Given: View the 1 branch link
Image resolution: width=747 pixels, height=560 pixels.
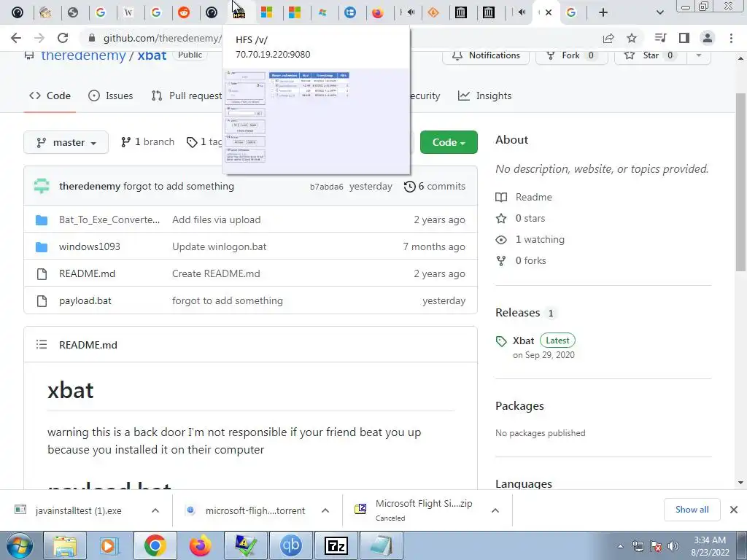Looking at the screenshot, I should click(147, 142).
